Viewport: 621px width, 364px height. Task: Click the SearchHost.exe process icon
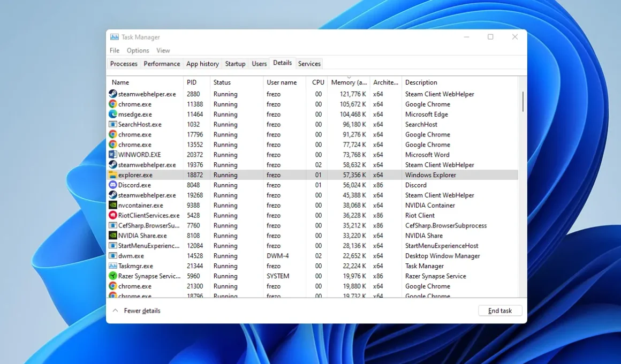pos(113,124)
